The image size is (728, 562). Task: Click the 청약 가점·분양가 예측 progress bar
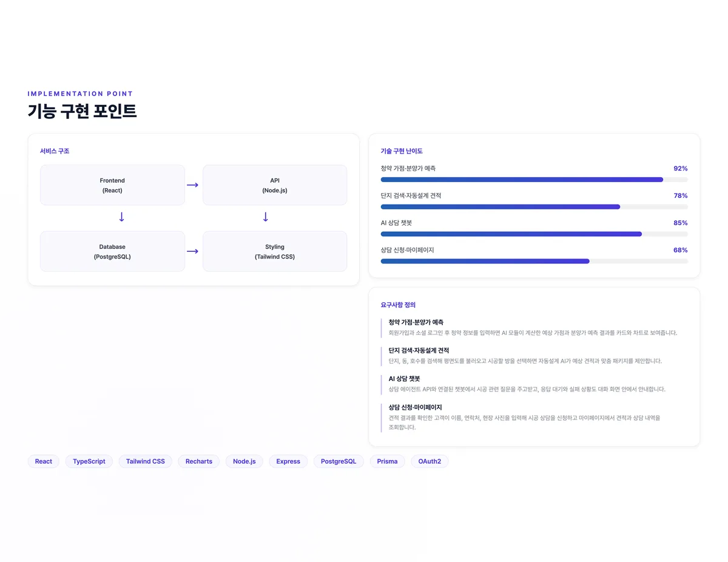(534, 180)
